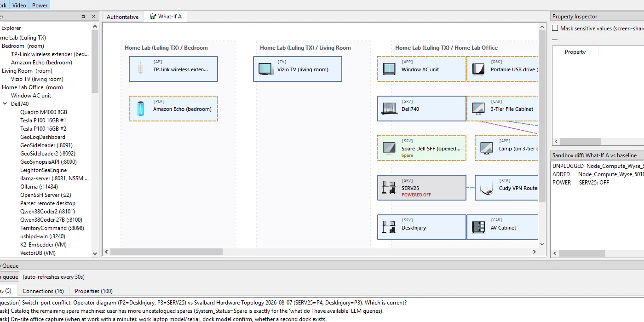Select Window AC unit in the Explorer tree
The width and height of the screenshot is (644, 322).
[x=31, y=96]
